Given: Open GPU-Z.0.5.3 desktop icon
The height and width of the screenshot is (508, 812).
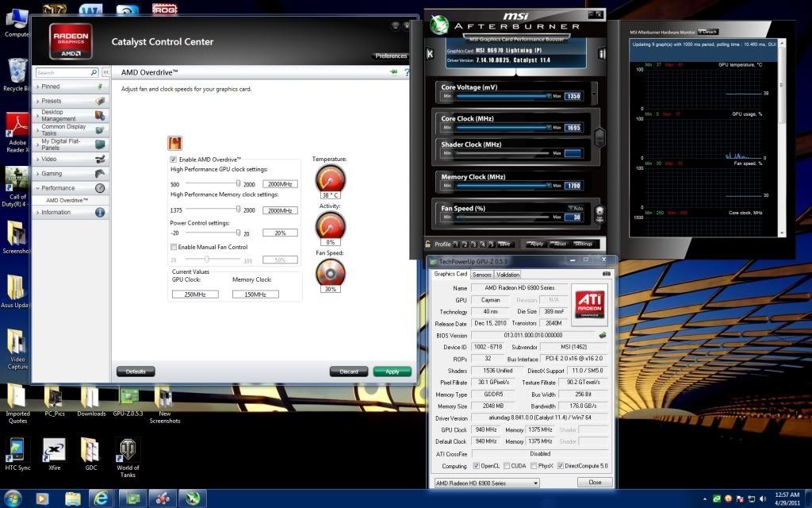Looking at the screenshot, I should click(128, 402).
